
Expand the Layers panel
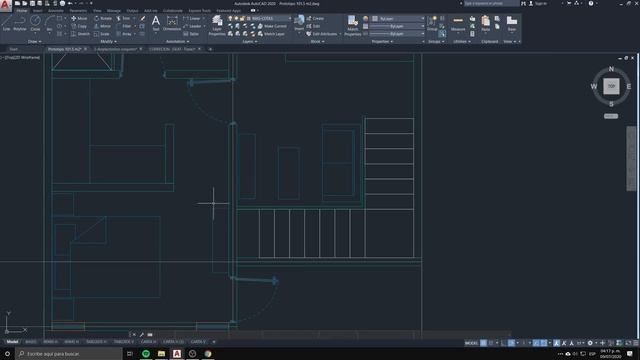(x=249, y=41)
